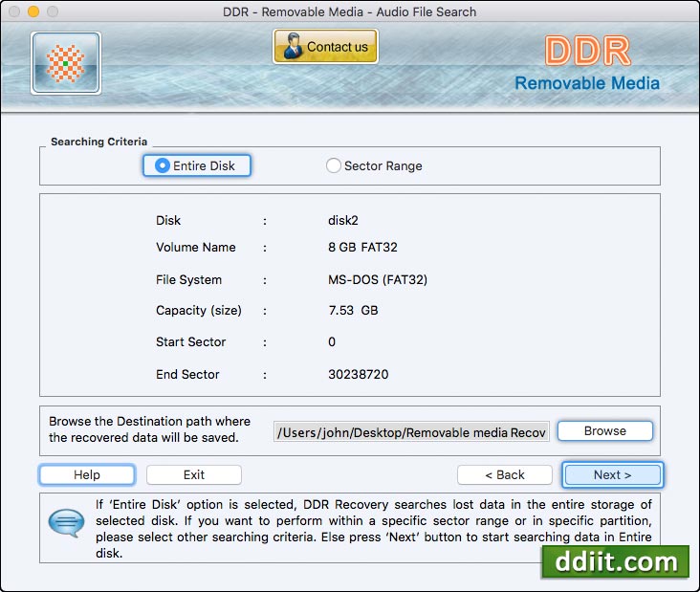The width and height of the screenshot is (700, 592).
Task: Click the Contact us button
Action: coord(325,47)
